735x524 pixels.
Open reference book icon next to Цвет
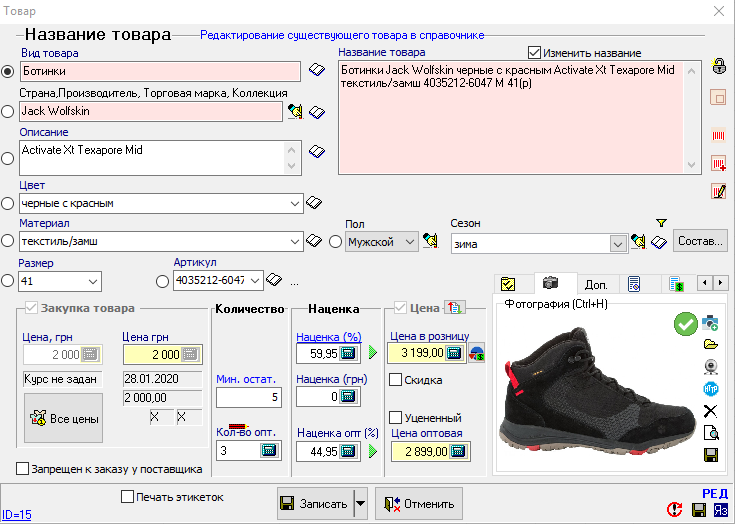314,202
